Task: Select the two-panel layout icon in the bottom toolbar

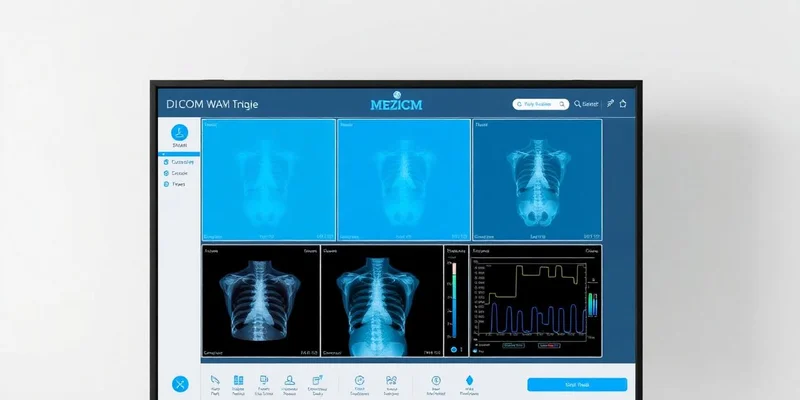Action: click(x=238, y=380)
